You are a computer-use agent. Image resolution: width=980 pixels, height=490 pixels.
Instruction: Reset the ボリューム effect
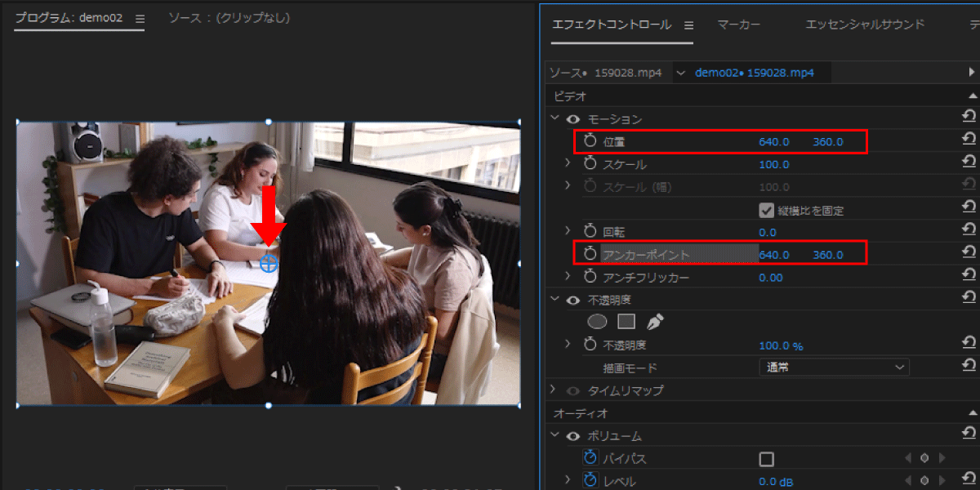point(969,434)
